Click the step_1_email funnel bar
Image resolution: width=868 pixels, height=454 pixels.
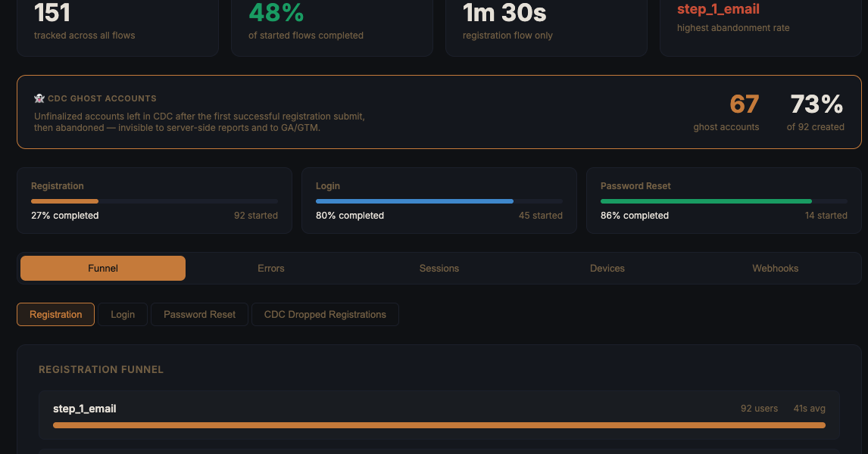coord(439,425)
